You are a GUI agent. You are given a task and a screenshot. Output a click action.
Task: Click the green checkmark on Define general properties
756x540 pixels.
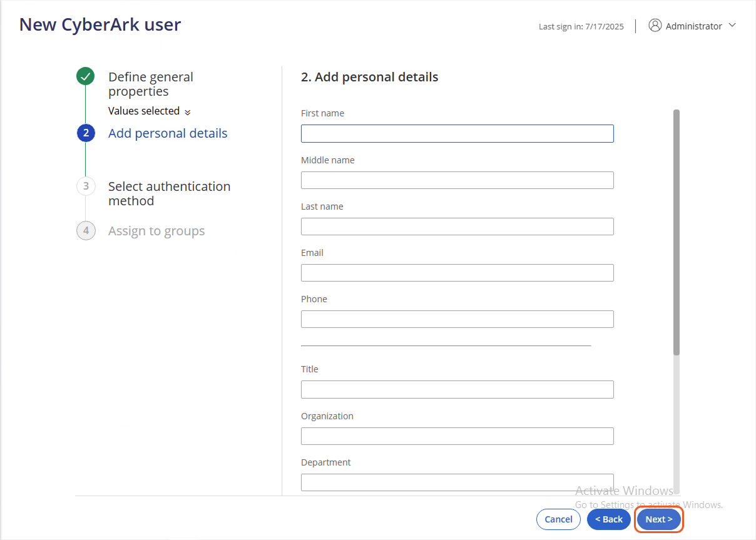coord(86,76)
